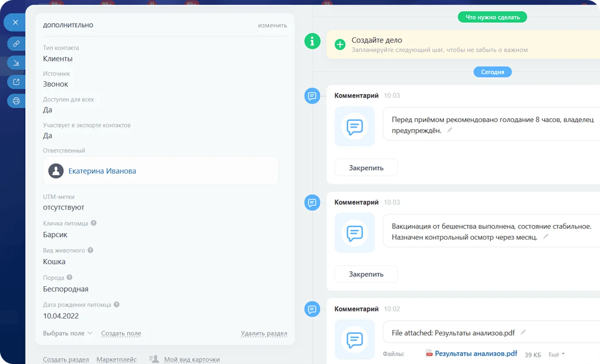600x364 pixels.
Task: Click the Создайте дело heading
Action: (x=377, y=40)
